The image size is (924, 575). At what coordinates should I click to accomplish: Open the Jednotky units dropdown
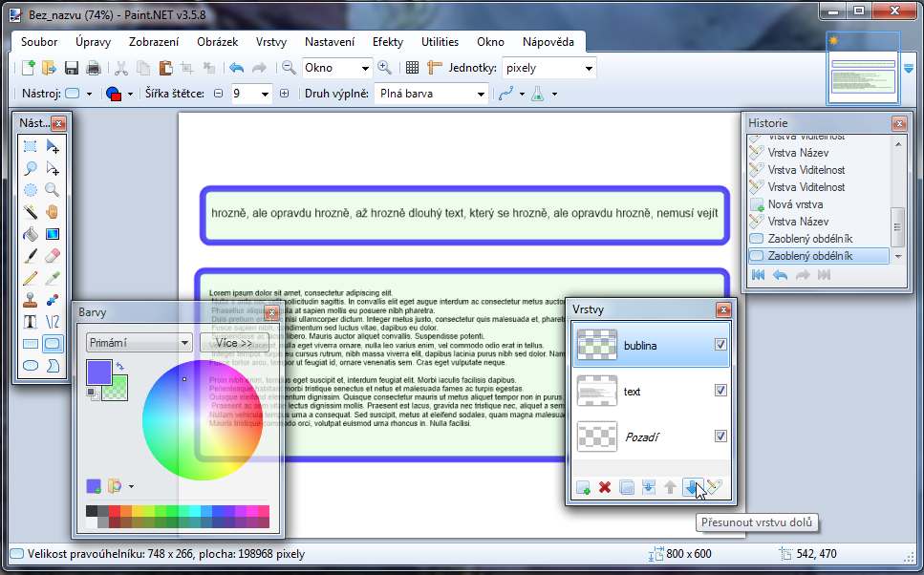point(588,68)
